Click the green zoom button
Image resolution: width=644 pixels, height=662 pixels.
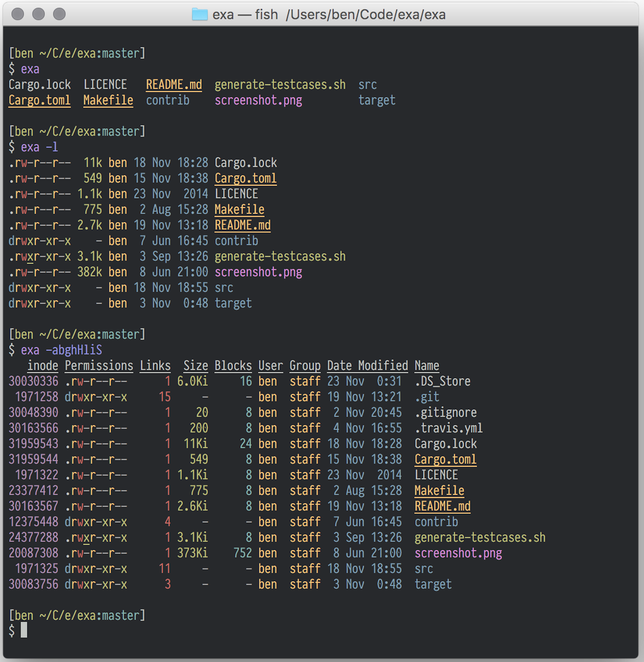pos(59,14)
